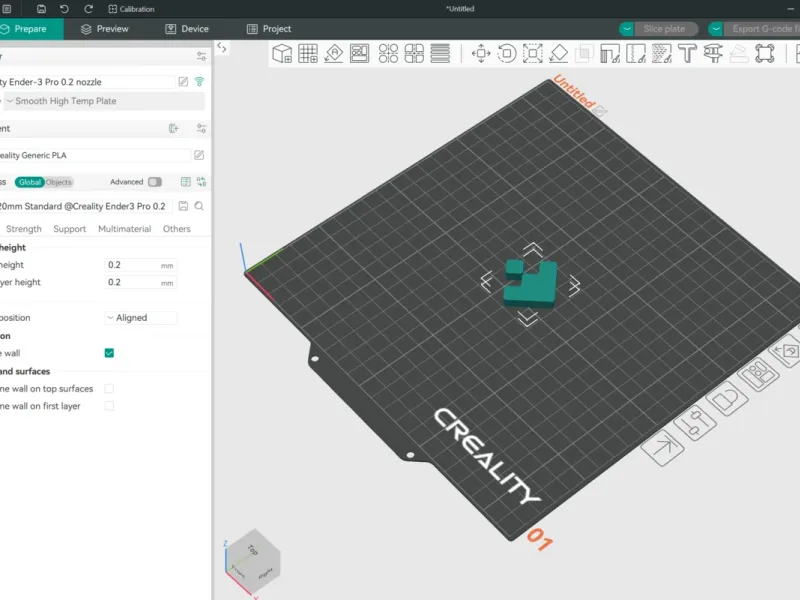Toggle the Advanced settings switch
Screen dimensions: 800x600
(155, 182)
